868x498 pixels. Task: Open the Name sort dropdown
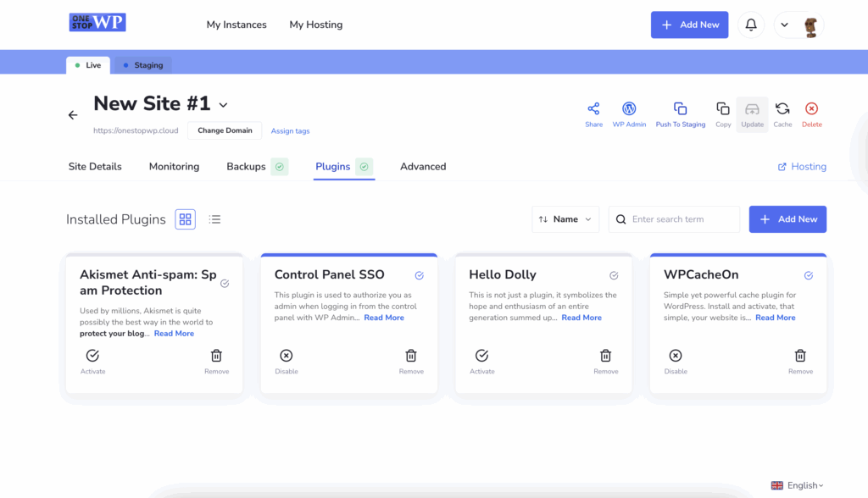click(x=565, y=219)
